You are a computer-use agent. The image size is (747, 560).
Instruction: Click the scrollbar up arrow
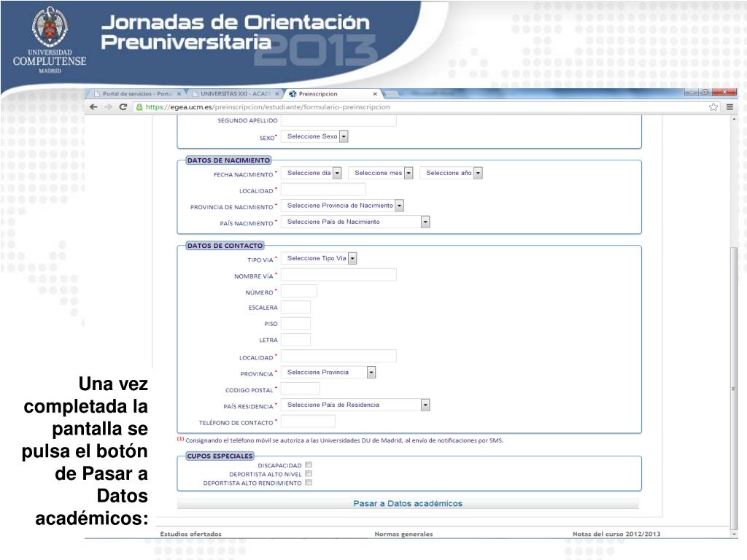734,119
